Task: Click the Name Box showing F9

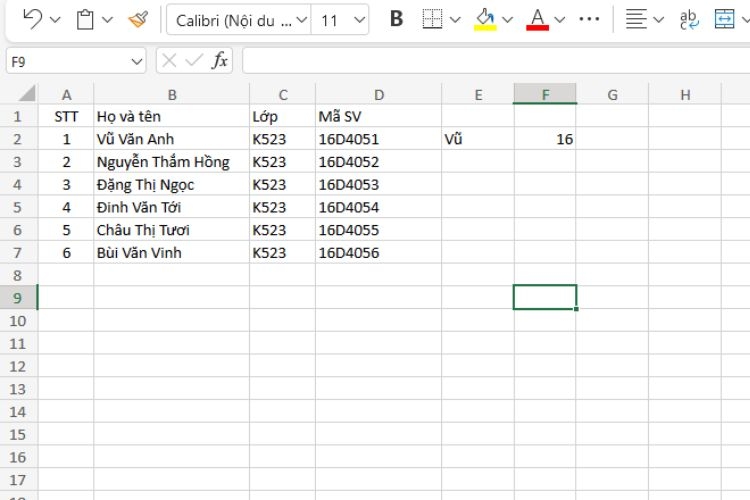Action: pyautogui.click(x=67, y=62)
